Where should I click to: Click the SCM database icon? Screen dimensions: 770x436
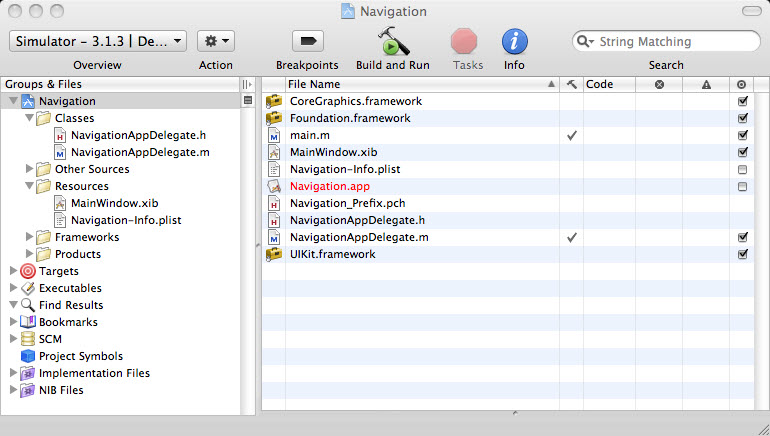pos(28,339)
